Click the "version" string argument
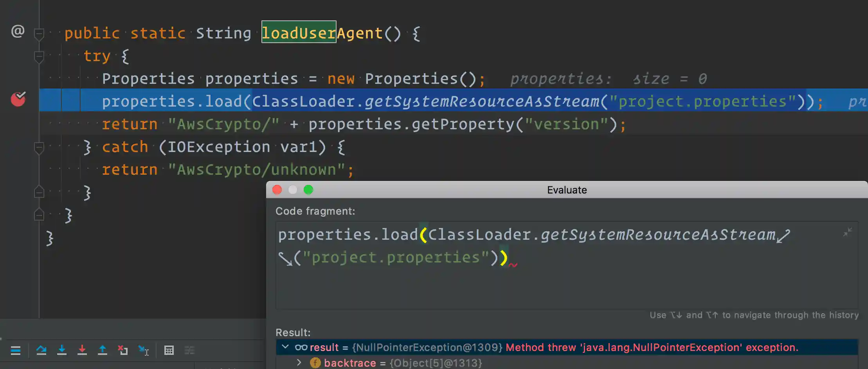The height and width of the screenshot is (369, 868). tap(566, 124)
